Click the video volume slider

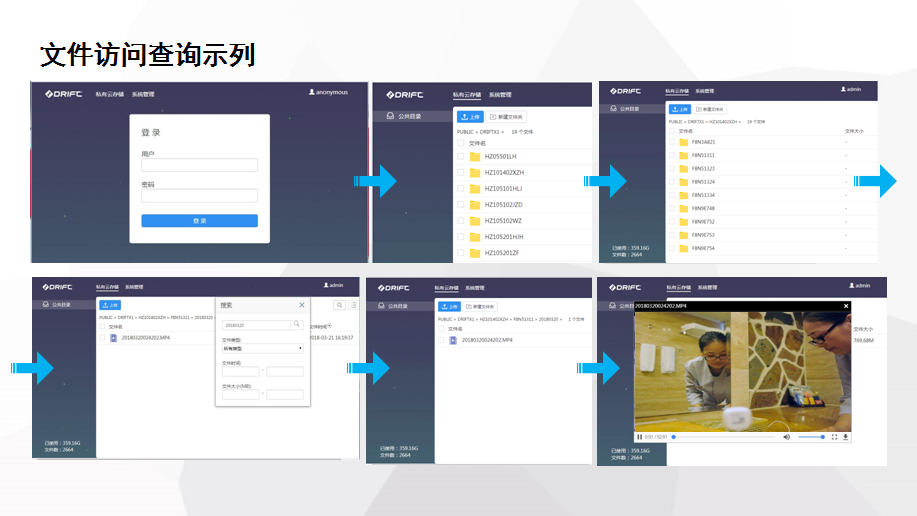[811, 437]
